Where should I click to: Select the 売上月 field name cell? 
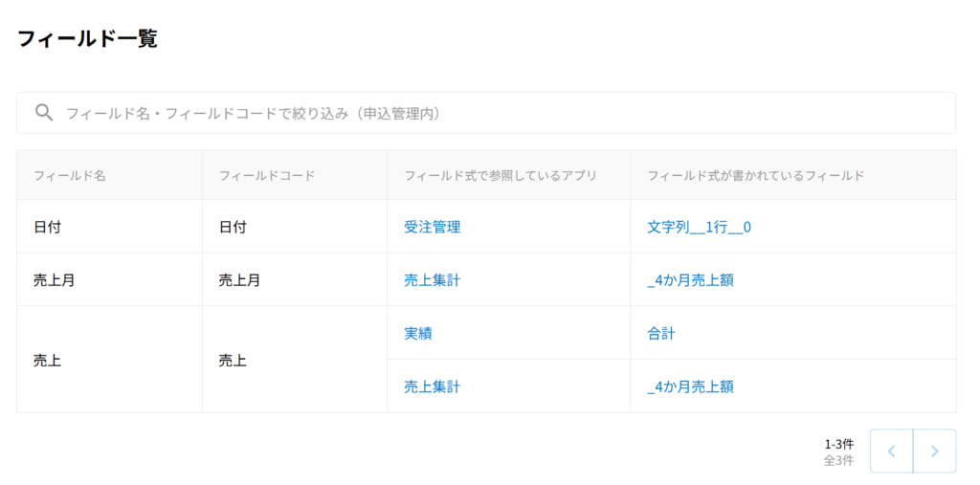54,280
